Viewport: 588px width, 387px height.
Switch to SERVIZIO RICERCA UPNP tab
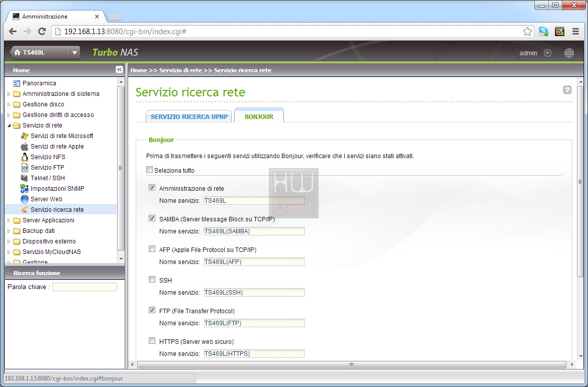click(189, 116)
